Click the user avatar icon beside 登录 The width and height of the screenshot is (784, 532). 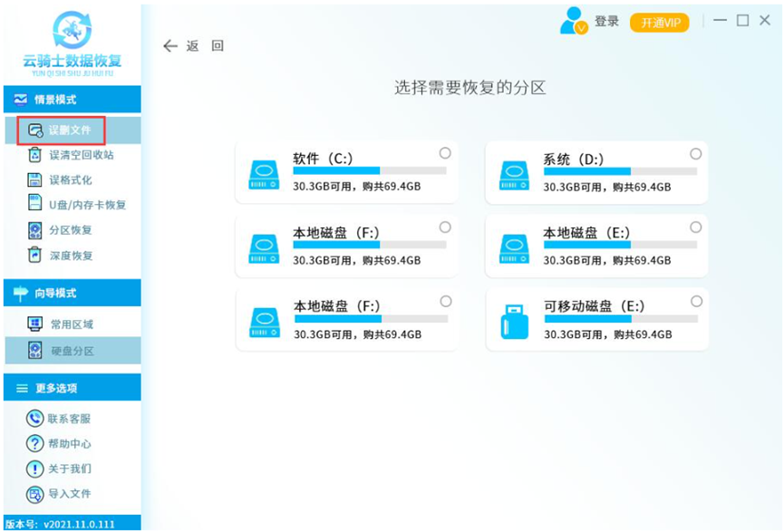[574, 21]
